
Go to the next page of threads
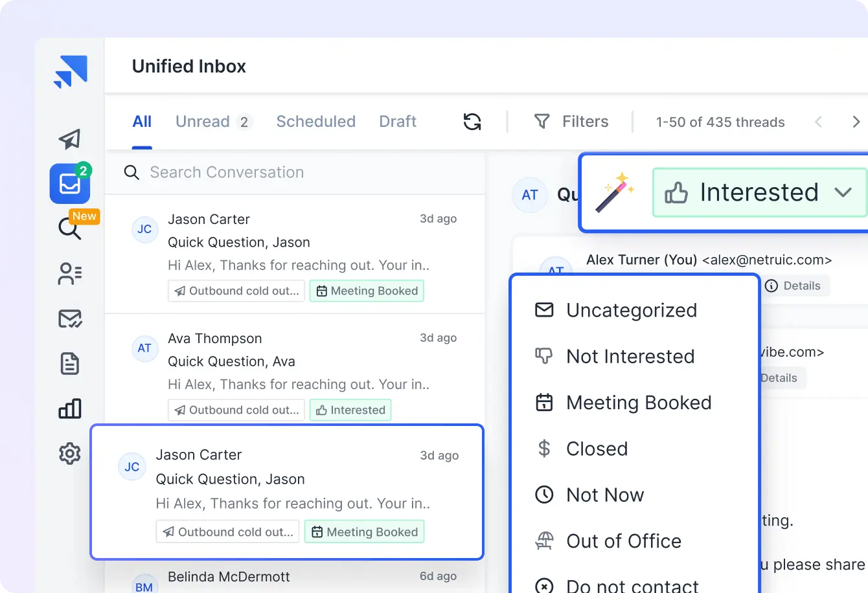tap(856, 121)
